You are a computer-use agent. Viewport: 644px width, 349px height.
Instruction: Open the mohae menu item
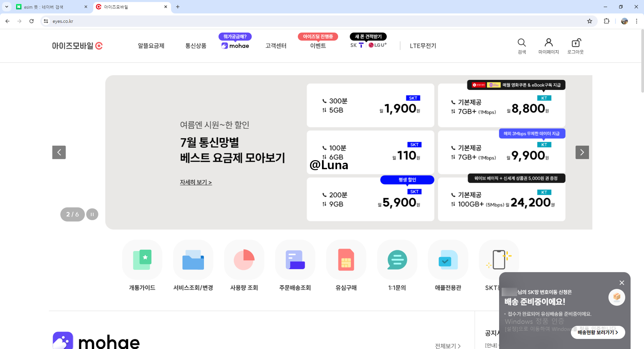235,46
